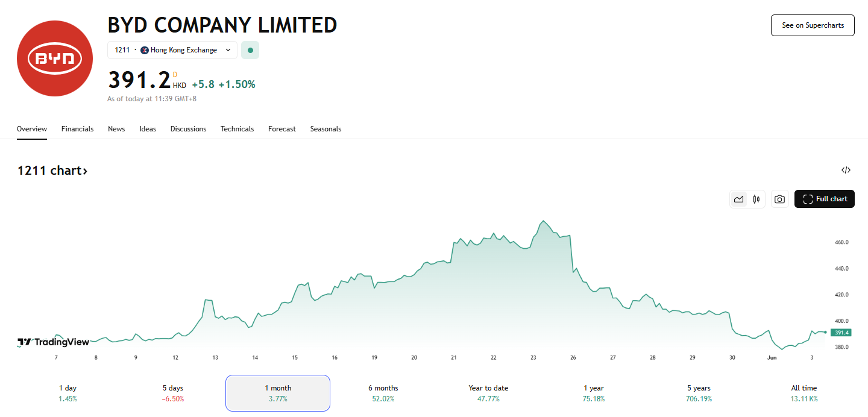Select the 5 days time range

172,393
